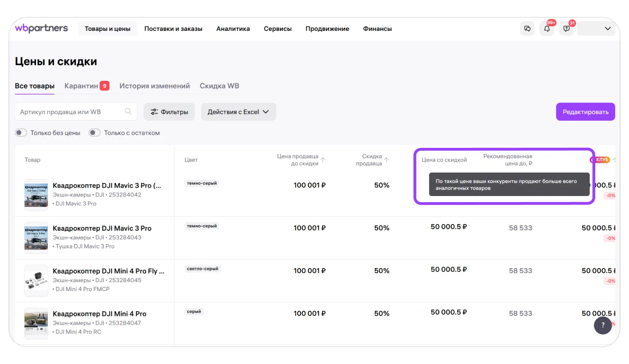Click the Рекомендованная цена до column header
Image resolution: width=629 pixels, height=364 pixels.
point(508,160)
